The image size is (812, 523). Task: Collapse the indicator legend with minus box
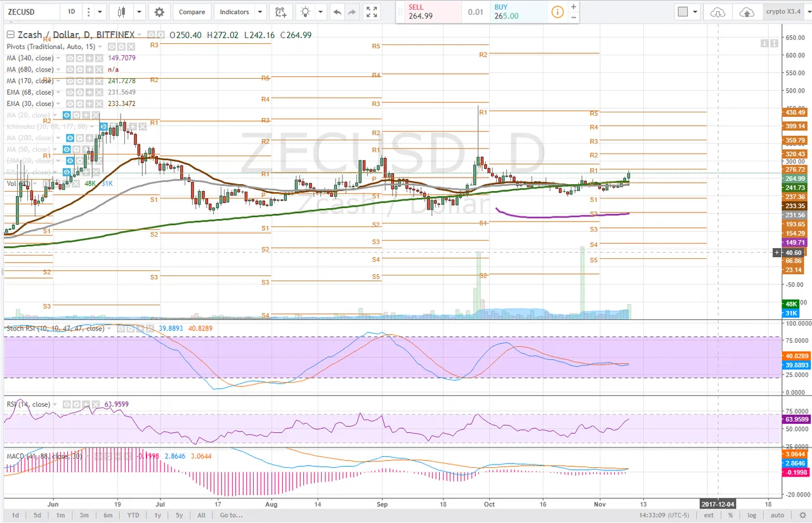pos(10,35)
